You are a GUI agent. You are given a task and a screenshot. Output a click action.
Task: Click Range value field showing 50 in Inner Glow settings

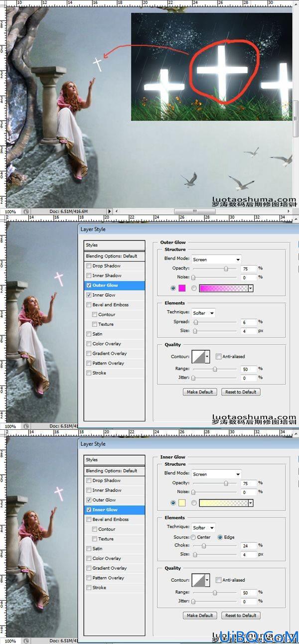click(249, 593)
